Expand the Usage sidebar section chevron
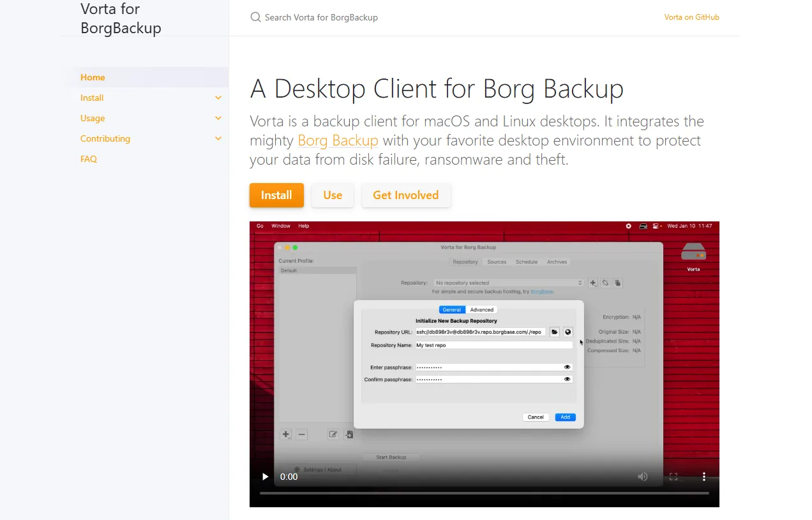Screen dimensions: 812x520 tap(218, 118)
